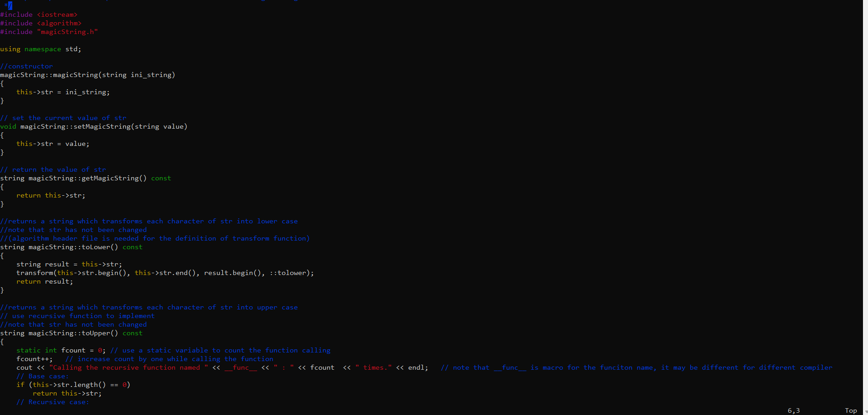Click the 'this->str = value;' statement
The height and width of the screenshot is (415, 868).
(53, 144)
